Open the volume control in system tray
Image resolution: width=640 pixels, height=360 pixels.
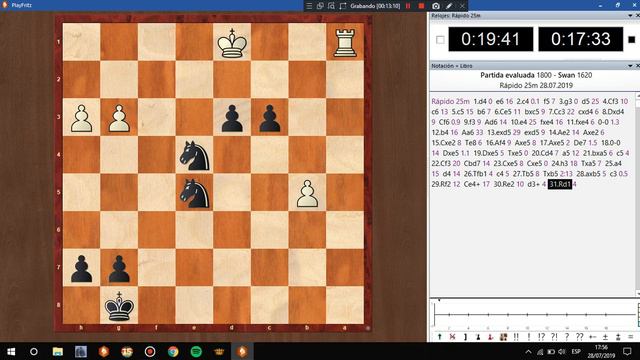562,351
